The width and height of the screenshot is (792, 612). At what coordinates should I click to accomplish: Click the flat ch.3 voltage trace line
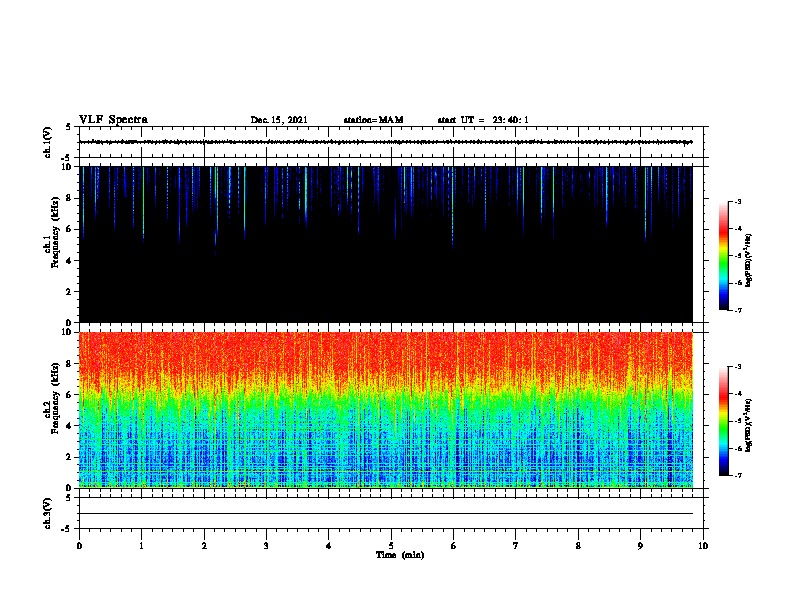point(386,514)
